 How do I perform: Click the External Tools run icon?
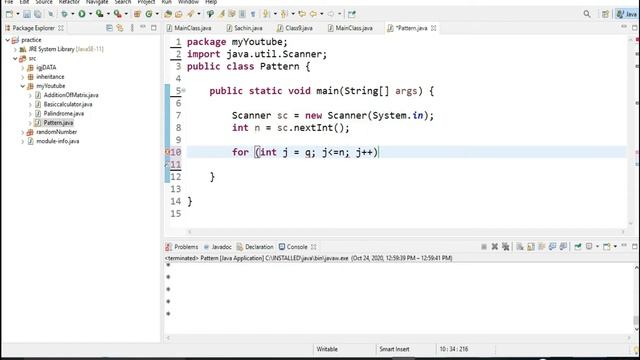pyautogui.click(x=118, y=14)
